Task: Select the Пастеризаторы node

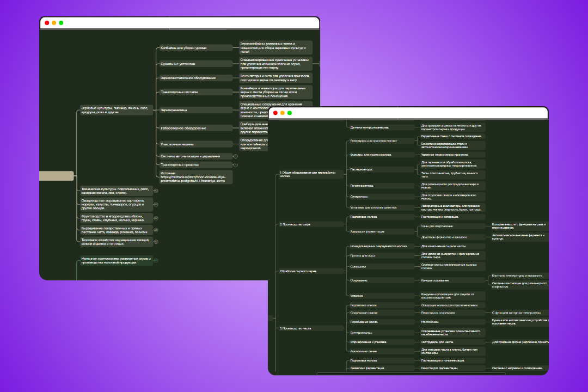Action: coord(381,169)
